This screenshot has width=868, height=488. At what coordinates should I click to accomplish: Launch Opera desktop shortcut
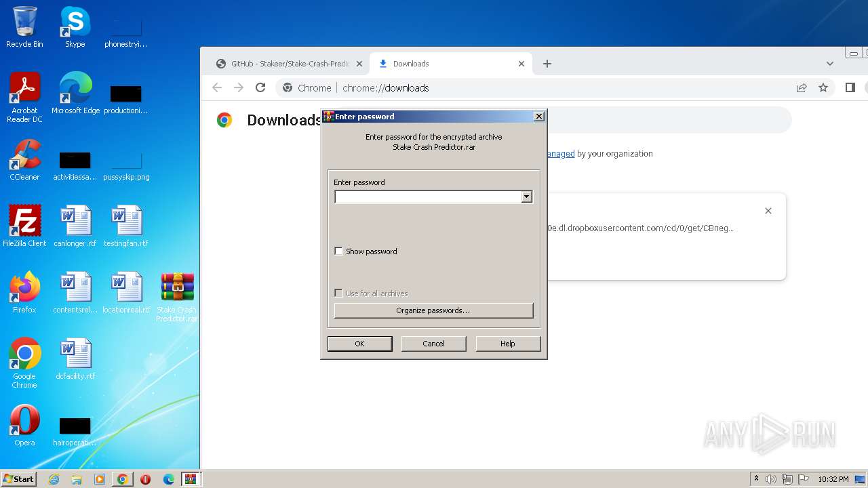[x=24, y=426]
